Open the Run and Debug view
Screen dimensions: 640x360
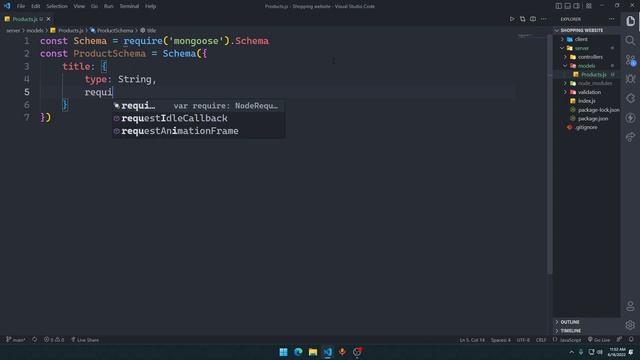[x=630, y=79]
